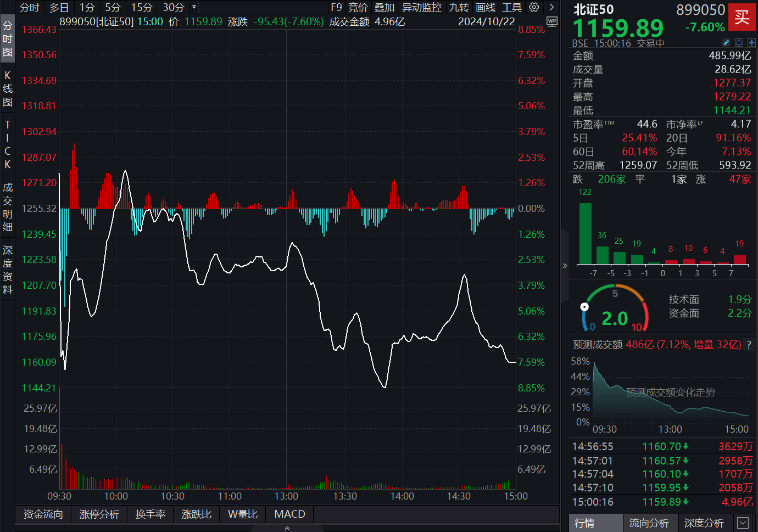Screen dimensions: 758x532
Task: Expand bottom panel with up chevron
Action: [287, 528]
